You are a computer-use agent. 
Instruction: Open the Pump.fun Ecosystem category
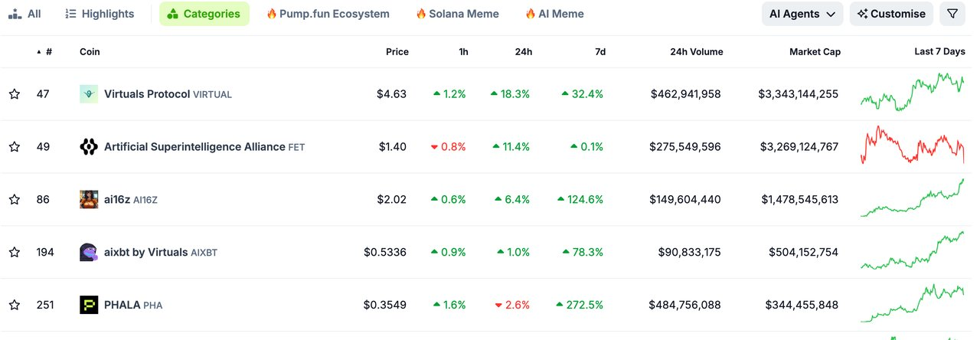328,14
